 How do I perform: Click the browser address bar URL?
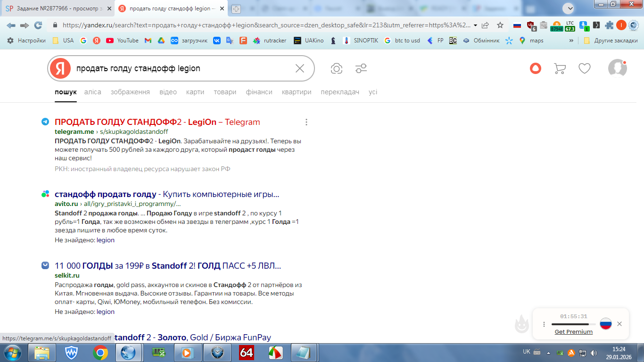point(266,25)
